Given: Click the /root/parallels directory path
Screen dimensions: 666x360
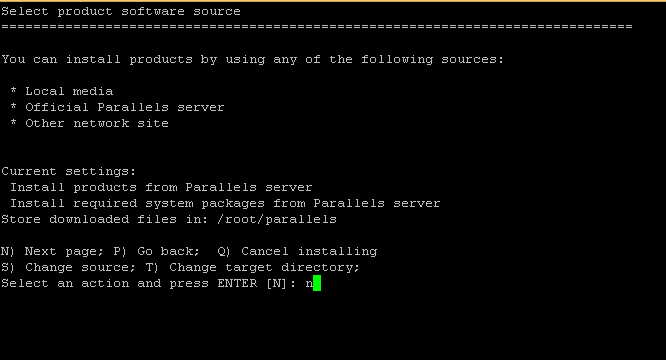Looking at the screenshot, I should 277,219.
